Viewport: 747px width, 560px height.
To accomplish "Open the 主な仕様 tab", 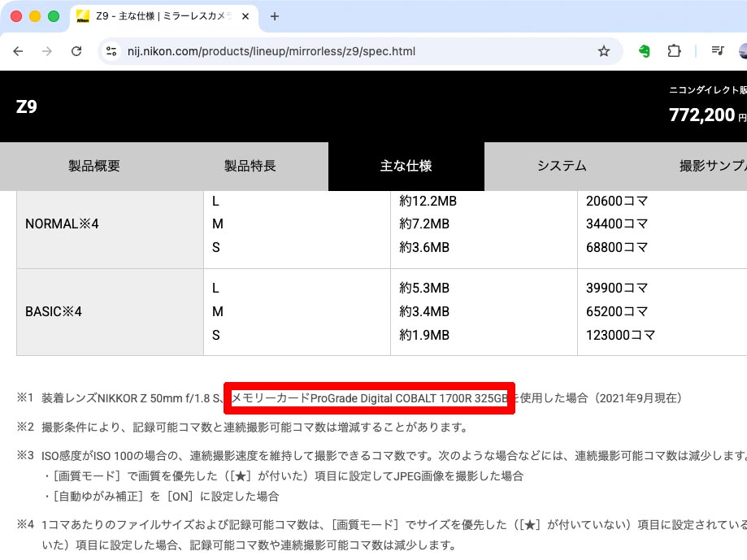I will click(x=406, y=166).
